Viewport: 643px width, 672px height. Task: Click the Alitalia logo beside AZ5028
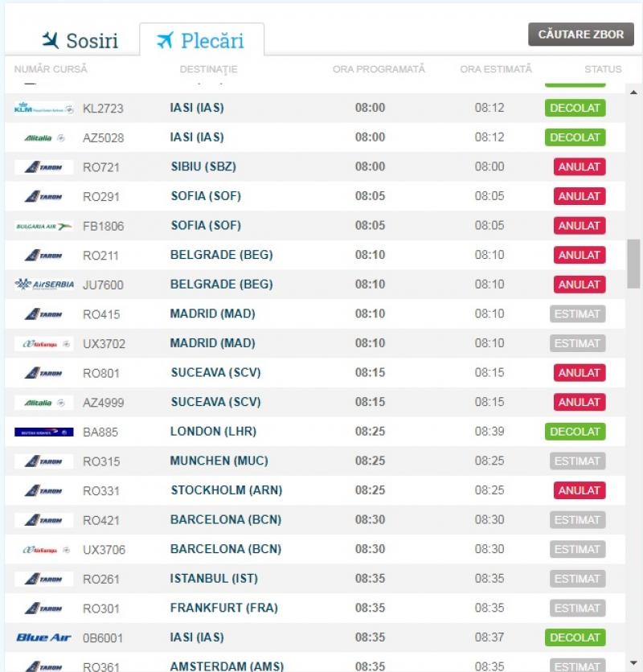pos(43,137)
